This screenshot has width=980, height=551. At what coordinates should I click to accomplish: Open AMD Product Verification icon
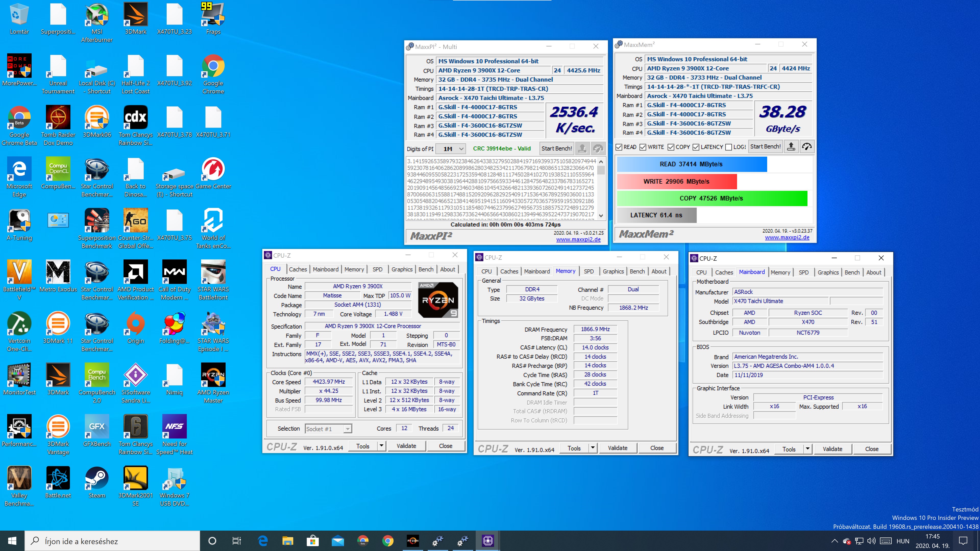click(136, 281)
